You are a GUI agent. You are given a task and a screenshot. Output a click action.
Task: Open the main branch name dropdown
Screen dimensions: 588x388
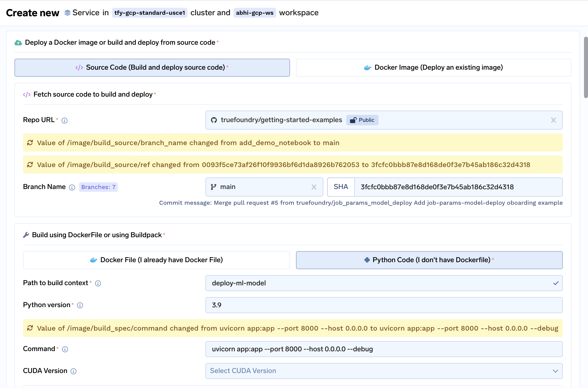[260, 187]
